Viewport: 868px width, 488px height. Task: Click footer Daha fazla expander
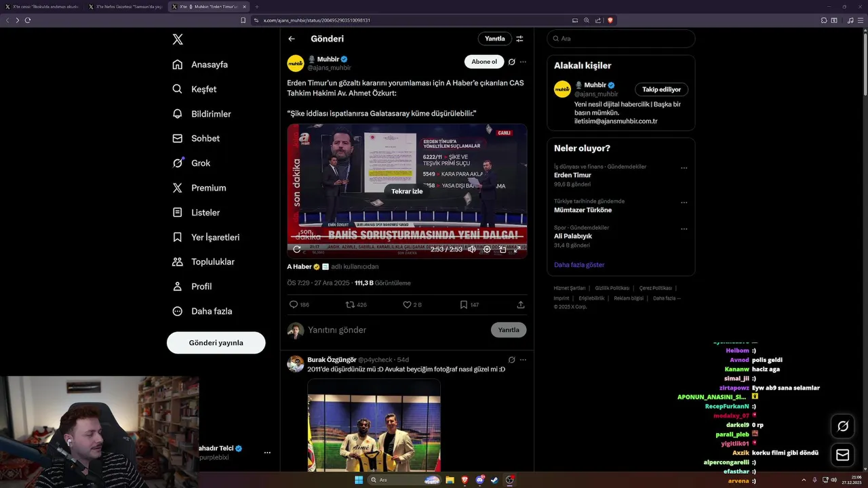(667, 298)
